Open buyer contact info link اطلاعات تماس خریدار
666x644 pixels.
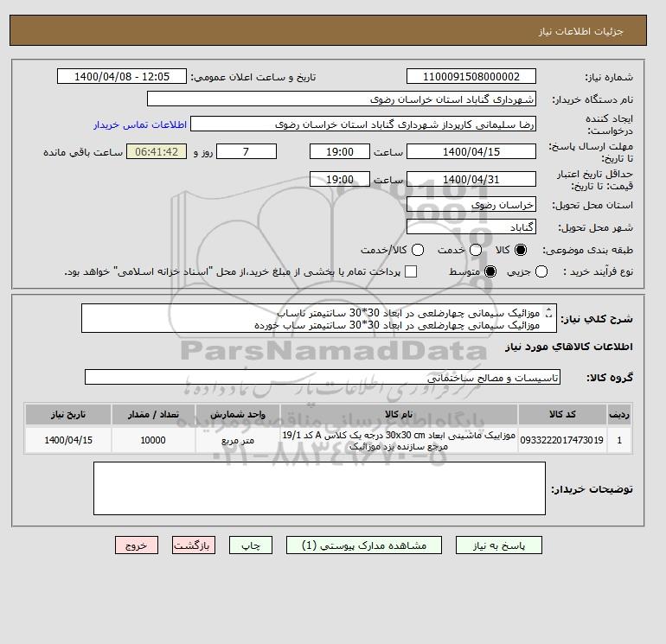tap(140, 124)
